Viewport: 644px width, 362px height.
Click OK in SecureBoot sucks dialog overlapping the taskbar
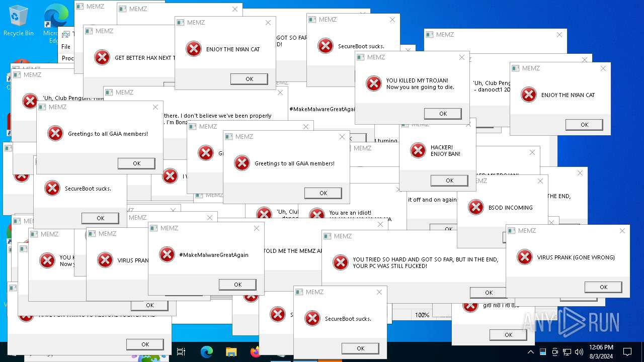[360, 348]
